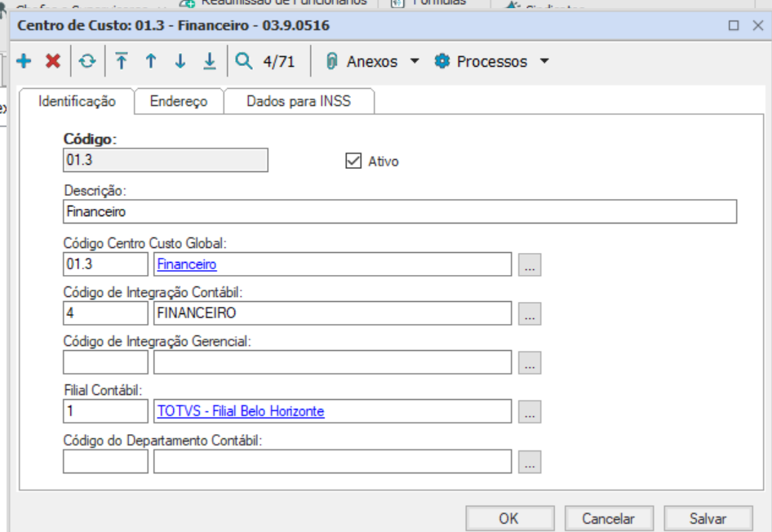Go to first record arrow
The height and width of the screenshot is (532, 772).
click(121, 61)
